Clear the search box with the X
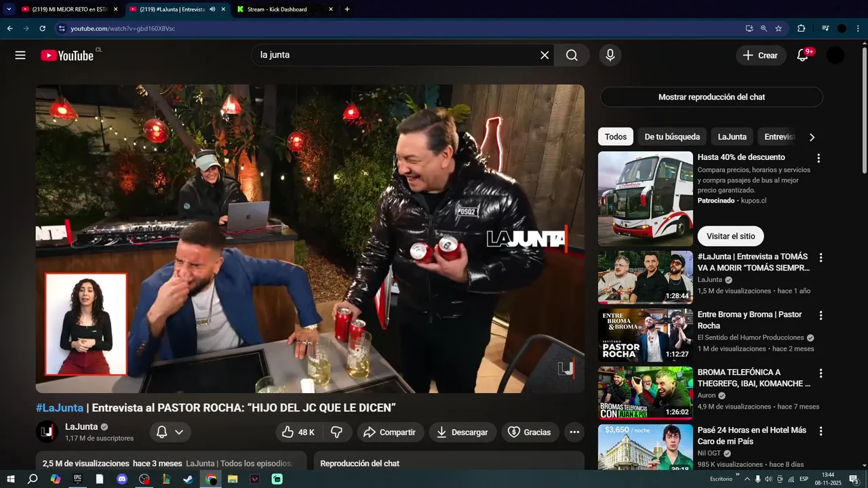The image size is (868, 488). [x=545, y=56]
